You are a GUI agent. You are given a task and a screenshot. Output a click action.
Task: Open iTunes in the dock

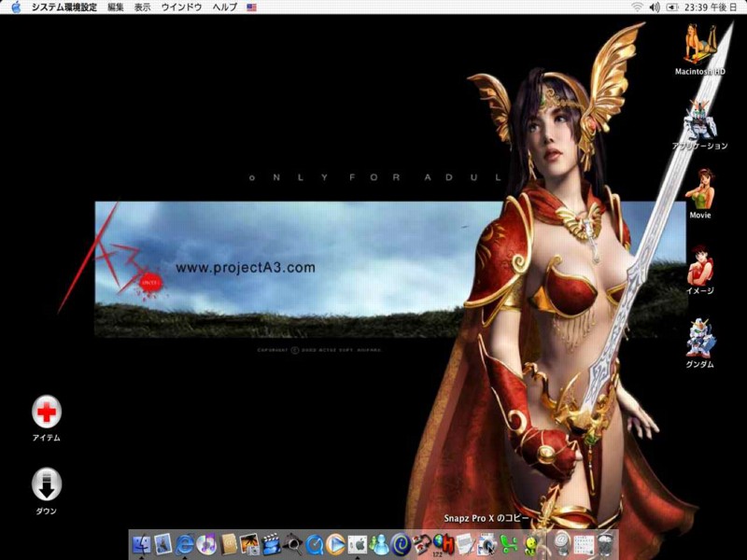pos(206,544)
